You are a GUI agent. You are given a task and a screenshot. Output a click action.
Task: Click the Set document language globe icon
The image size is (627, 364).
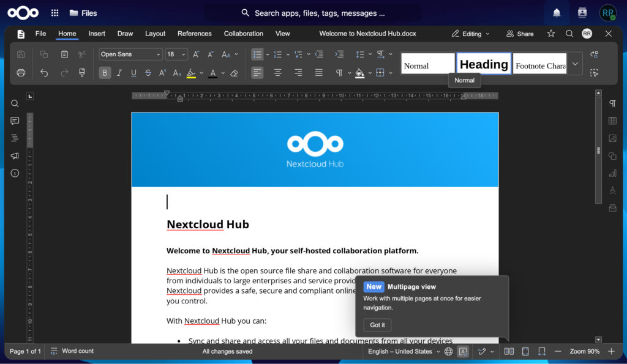coord(449,351)
